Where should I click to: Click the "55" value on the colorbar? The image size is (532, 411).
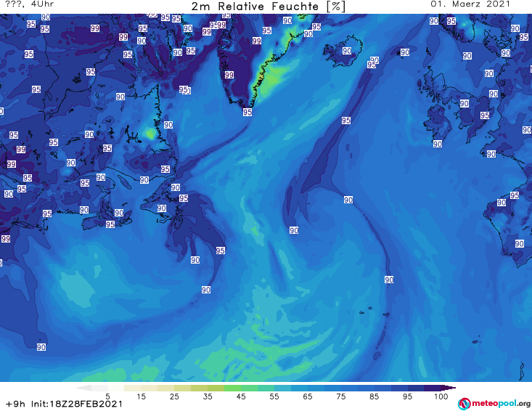pyautogui.click(x=274, y=396)
